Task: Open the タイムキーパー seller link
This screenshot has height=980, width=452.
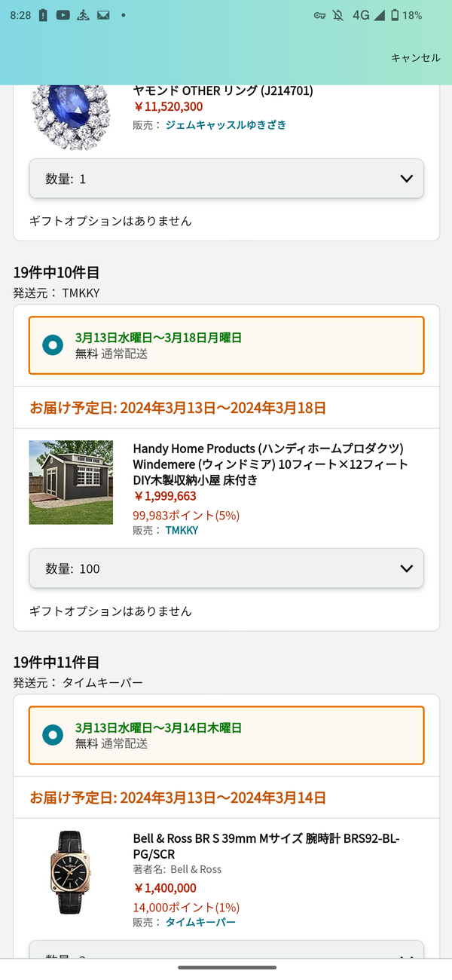Action: pyautogui.click(x=200, y=923)
